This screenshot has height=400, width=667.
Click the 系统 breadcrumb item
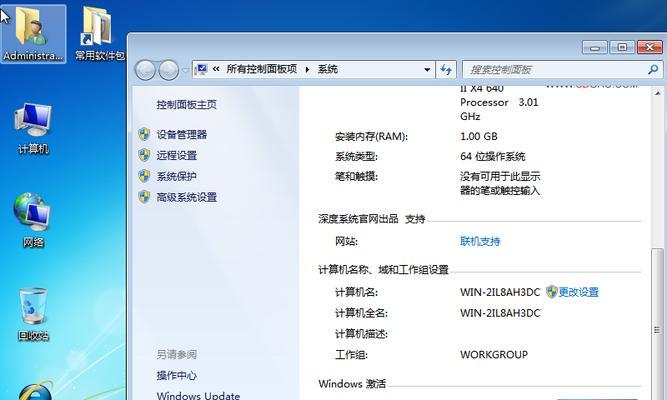328,69
